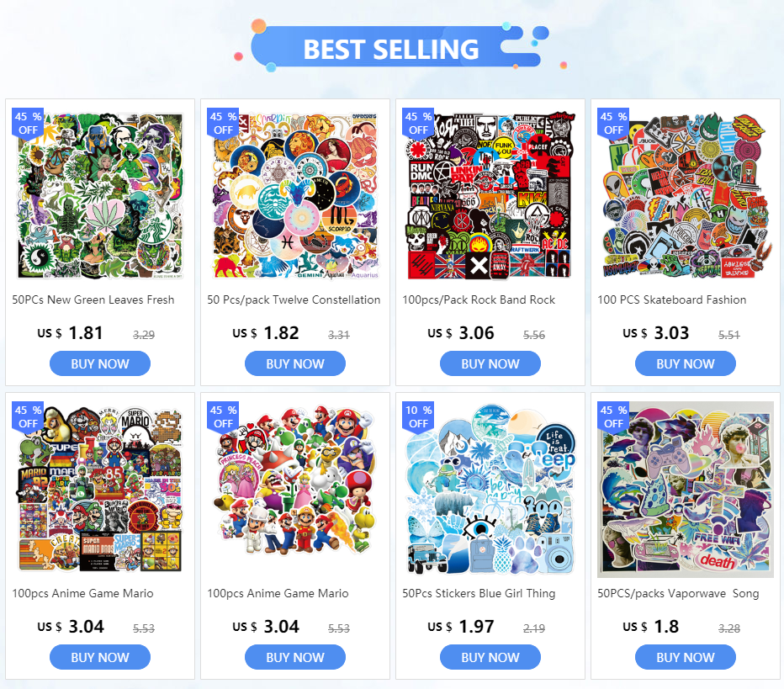Buy the Blue Girl Thing stickers
The height and width of the screenshot is (689, 784).
(490, 657)
